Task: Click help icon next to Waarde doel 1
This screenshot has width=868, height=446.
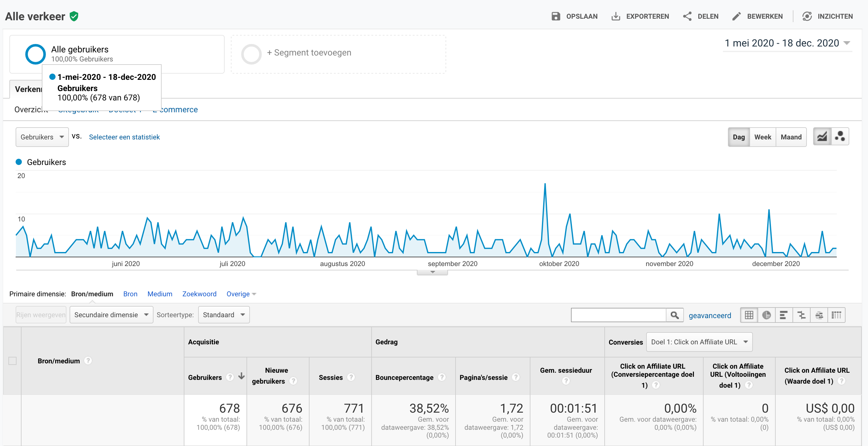Action: click(841, 381)
